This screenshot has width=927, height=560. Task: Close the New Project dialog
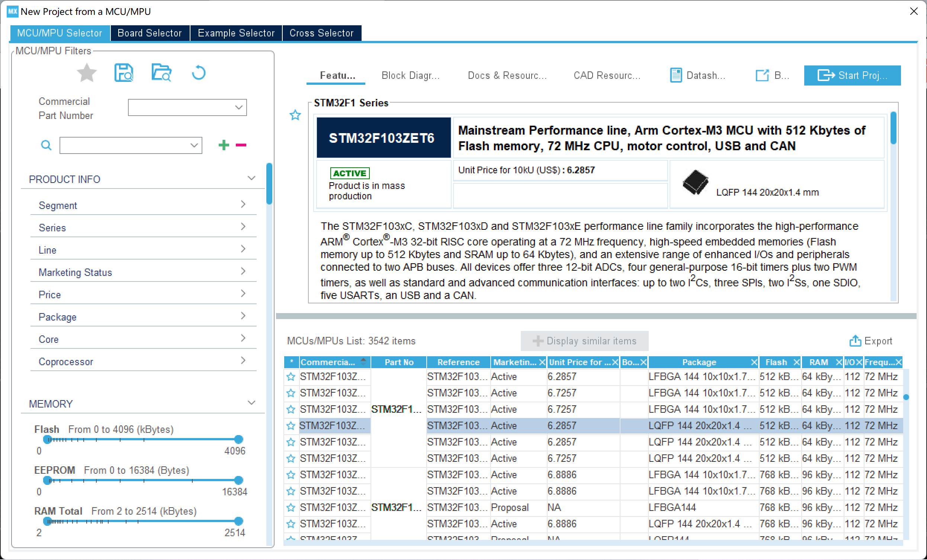pos(914,11)
